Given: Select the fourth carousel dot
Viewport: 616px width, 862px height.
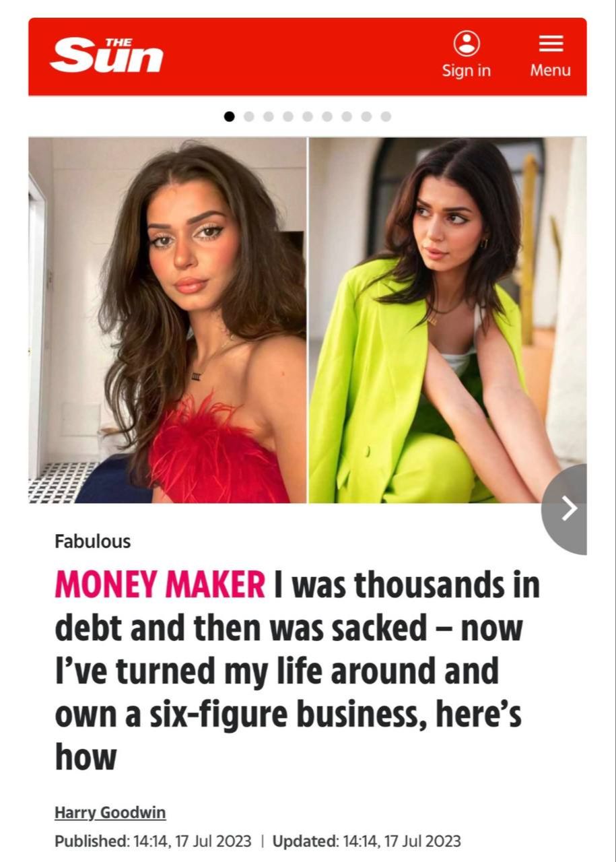Looking at the screenshot, I should [x=288, y=117].
